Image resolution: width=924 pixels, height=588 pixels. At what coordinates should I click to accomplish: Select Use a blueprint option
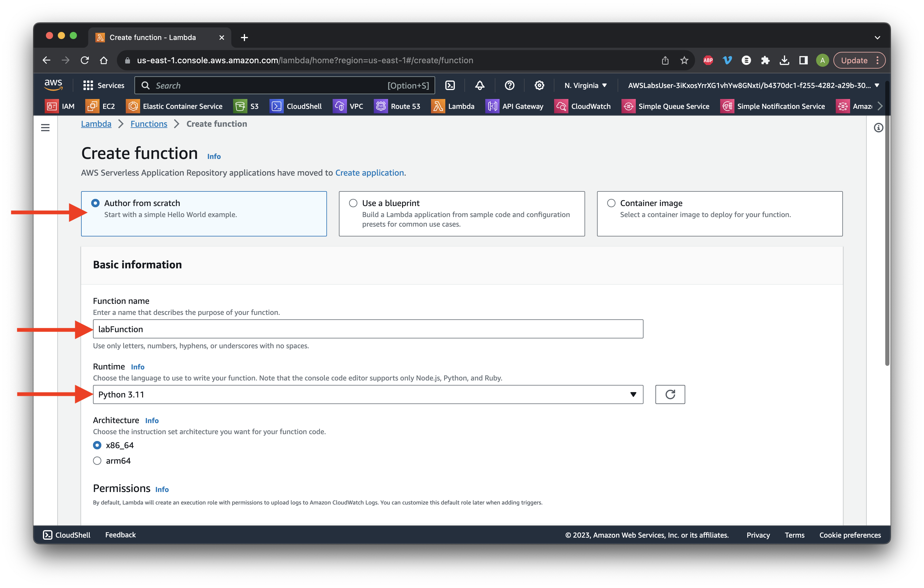[x=462, y=213]
